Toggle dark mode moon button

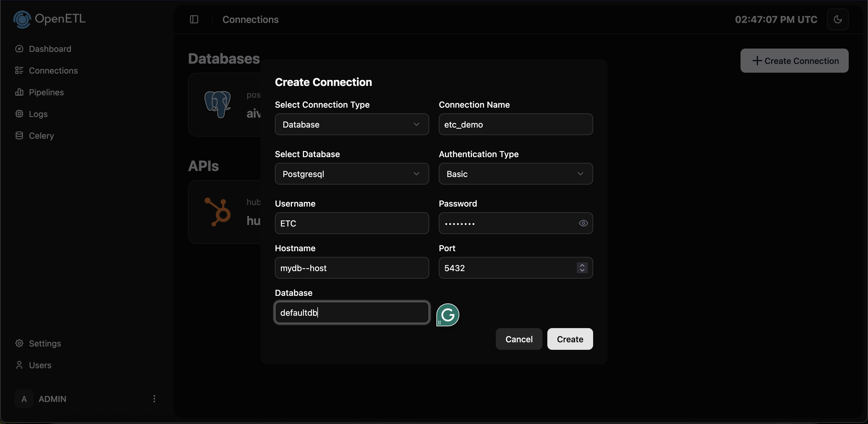[838, 19]
